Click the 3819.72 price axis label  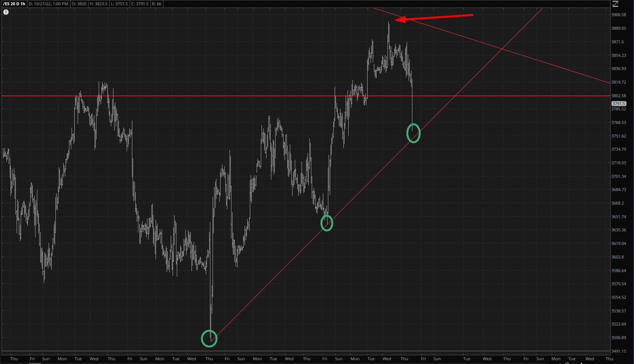[x=619, y=82]
